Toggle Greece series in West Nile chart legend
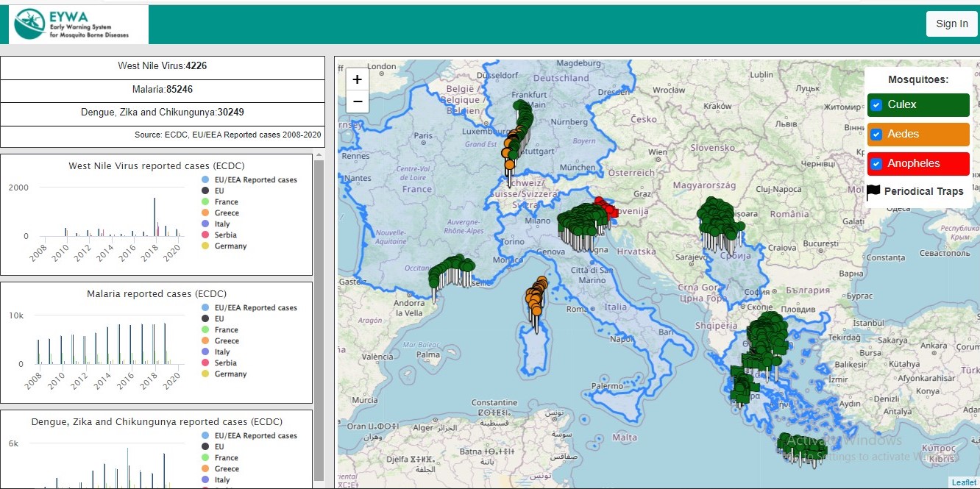Viewport: 980px width, 489px height. [220, 213]
